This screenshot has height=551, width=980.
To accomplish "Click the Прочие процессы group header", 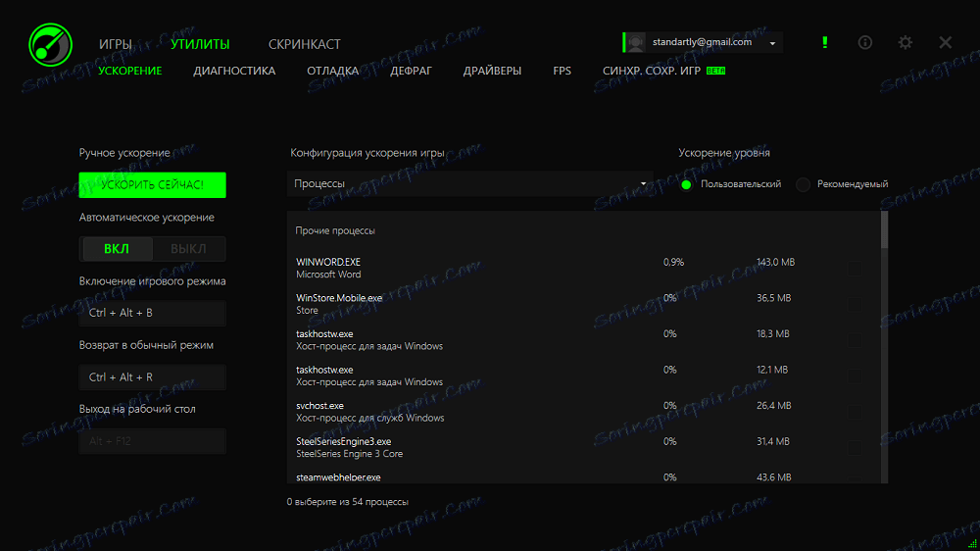I will click(335, 230).
